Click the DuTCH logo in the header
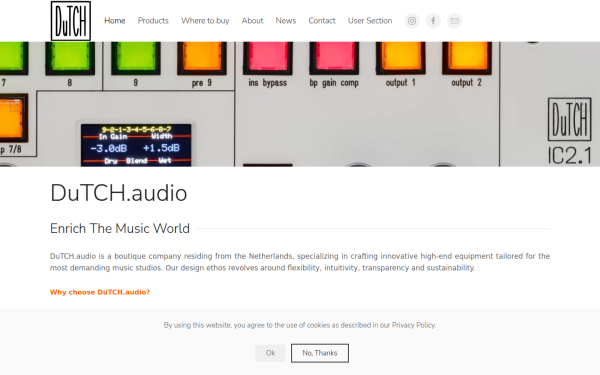This screenshot has width=600, height=375. [x=71, y=21]
